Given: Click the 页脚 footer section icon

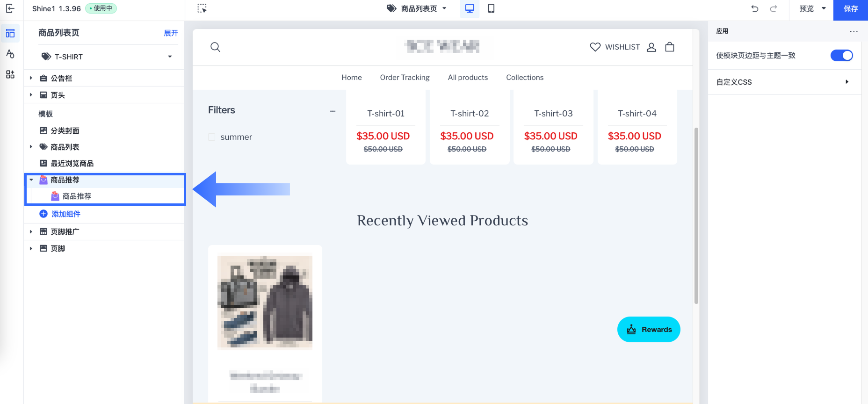Looking at the screenshot, I should tap(43, 248).
